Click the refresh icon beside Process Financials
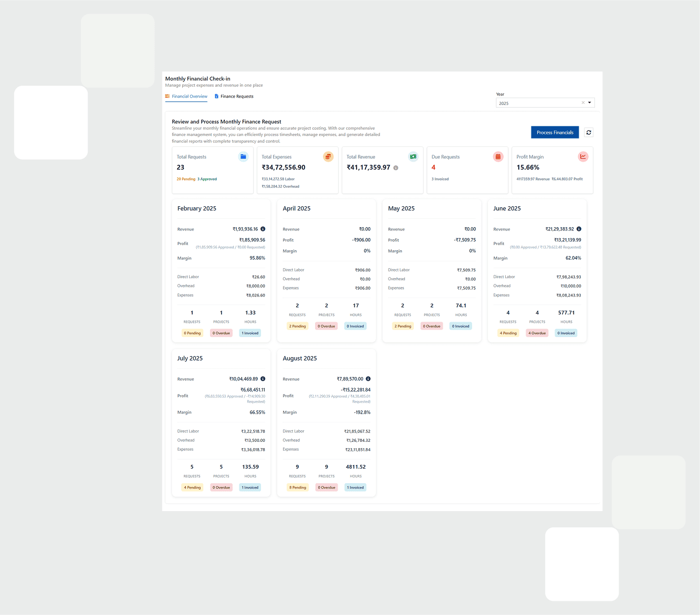 589,133
